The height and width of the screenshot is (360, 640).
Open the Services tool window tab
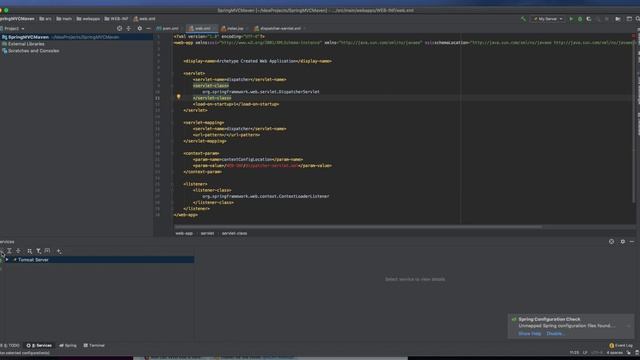click(x=40, y=345)
